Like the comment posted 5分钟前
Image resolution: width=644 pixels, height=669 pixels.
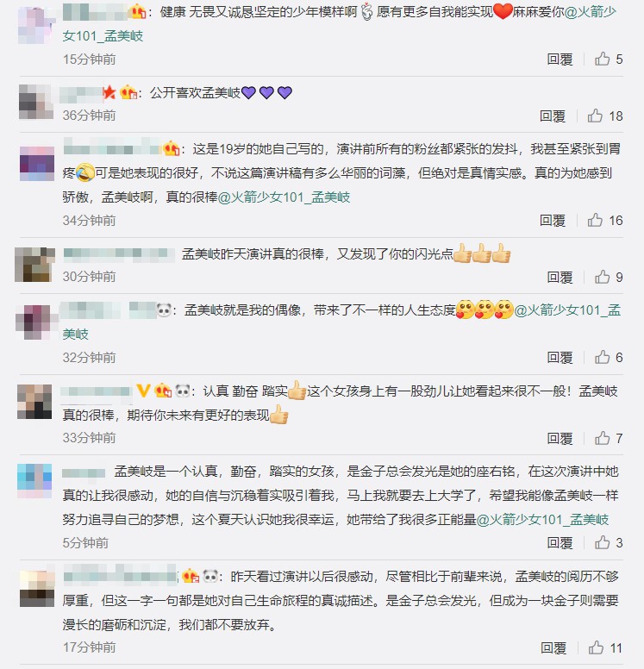click(602, 542)
